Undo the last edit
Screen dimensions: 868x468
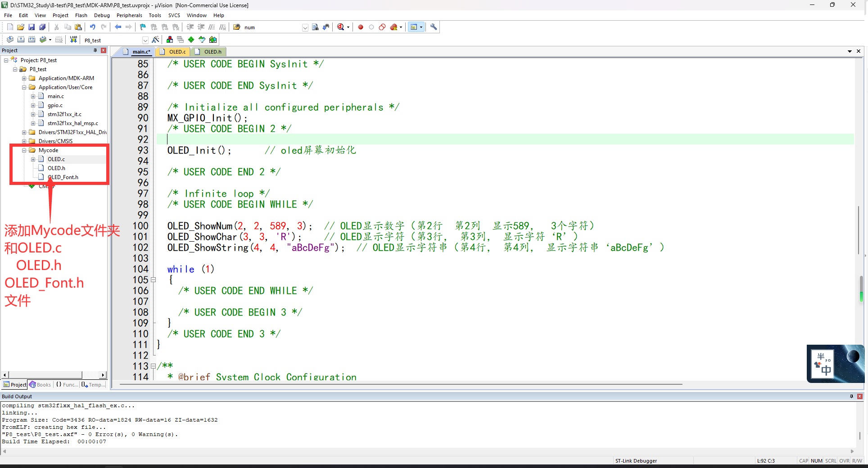(x=93, y=27)
